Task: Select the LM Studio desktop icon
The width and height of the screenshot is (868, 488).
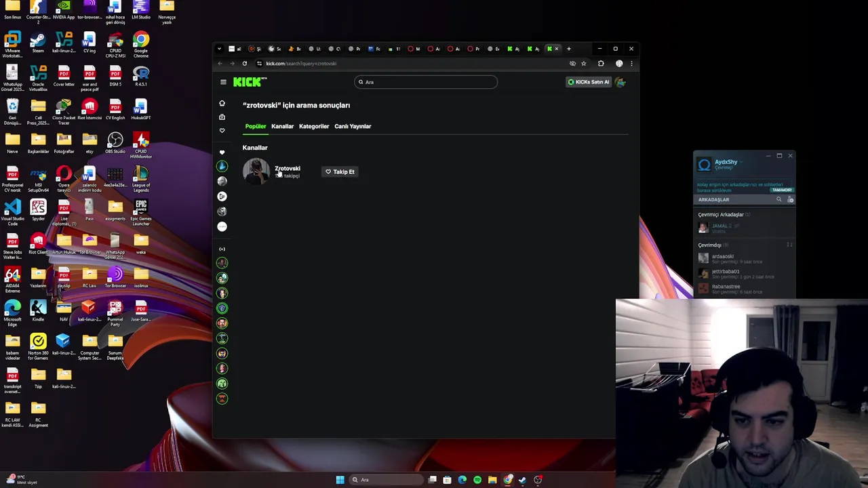Action: click(x=141, y=9)
